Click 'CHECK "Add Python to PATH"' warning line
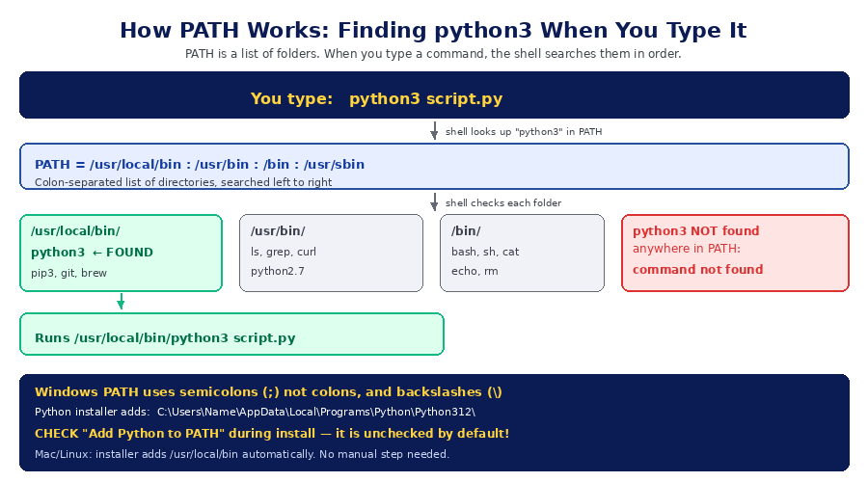Image resolution: width=868 pixels, height=482 pixels. (x=272, y=433)
